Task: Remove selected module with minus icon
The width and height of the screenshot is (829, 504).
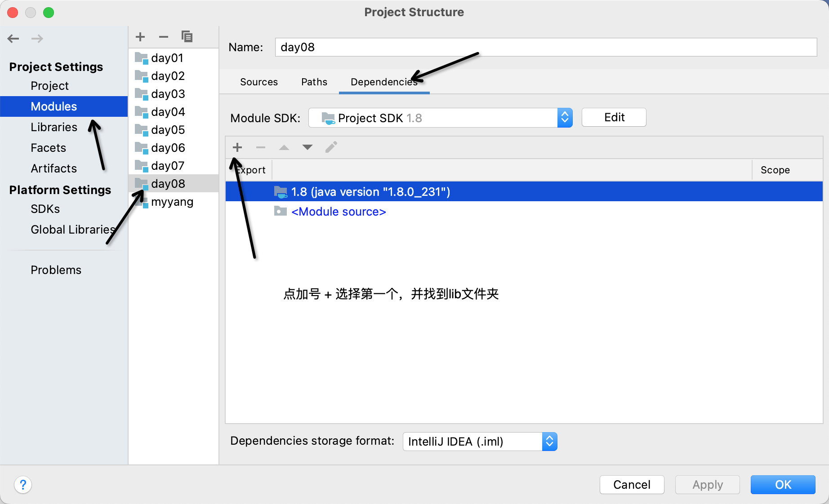Action: [164, 37]
